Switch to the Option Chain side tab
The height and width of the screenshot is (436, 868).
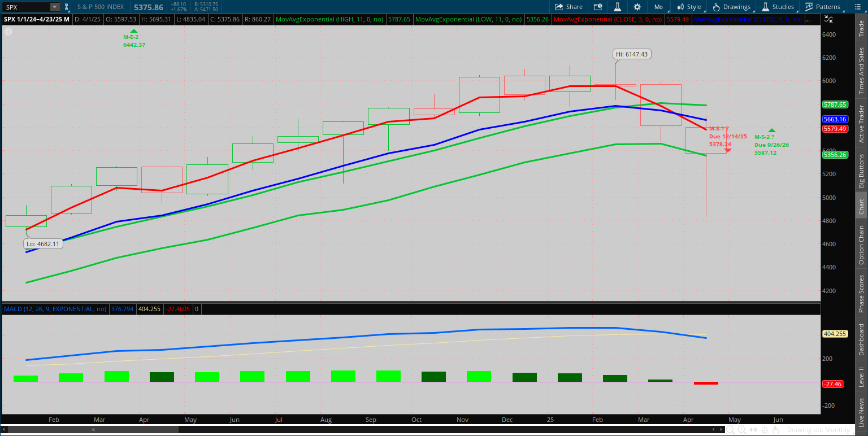861,245
